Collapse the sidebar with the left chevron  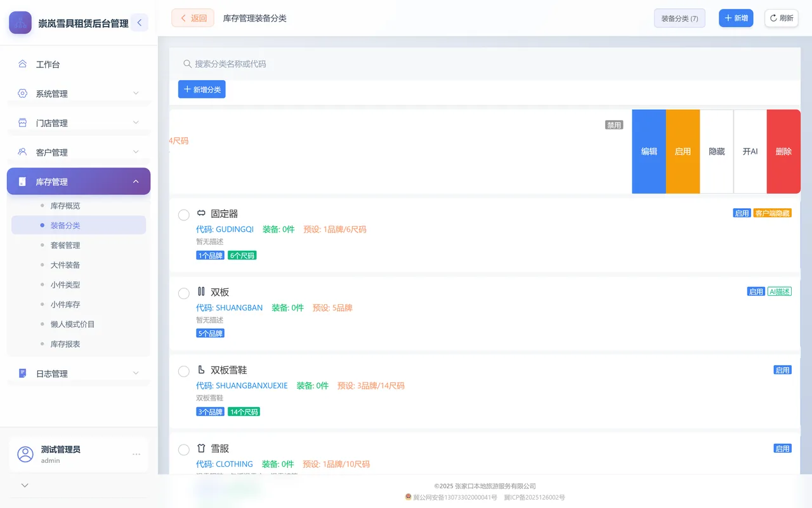(139, 23)
